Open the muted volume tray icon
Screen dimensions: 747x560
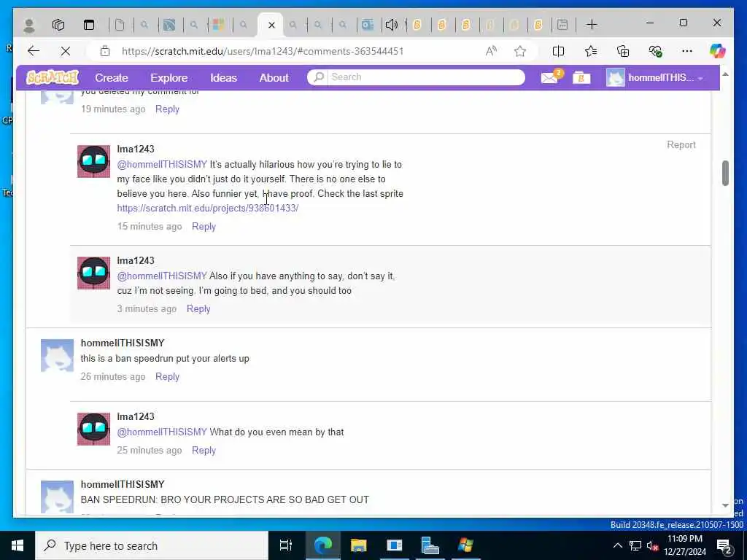coord(653,545)
